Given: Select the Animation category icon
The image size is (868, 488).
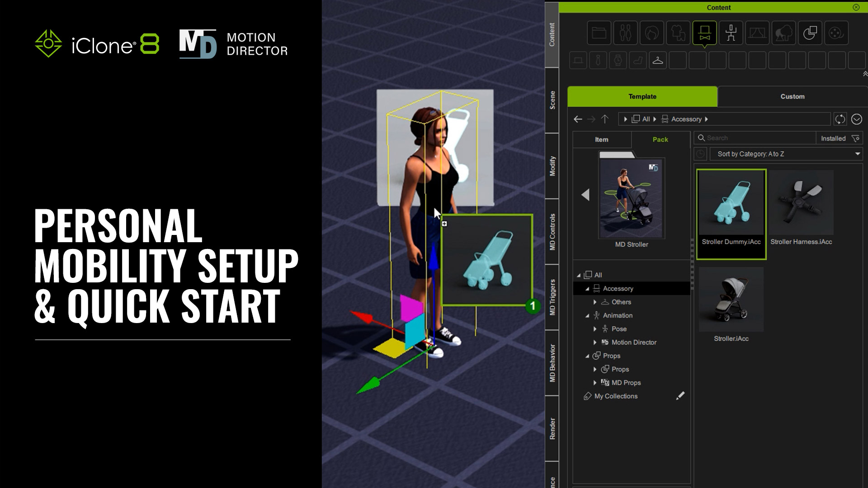Looking at the screenshot, I should [x=731, y=33].
